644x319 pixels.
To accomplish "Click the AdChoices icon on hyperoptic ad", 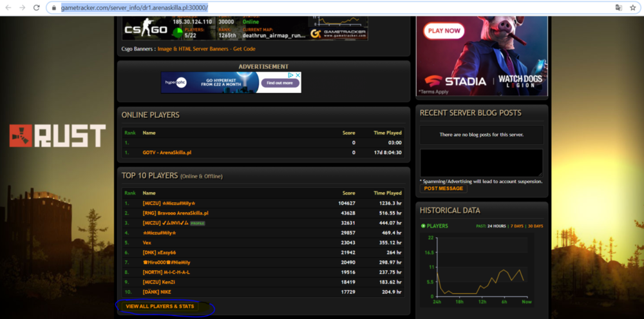I will (x=291, y=75).
